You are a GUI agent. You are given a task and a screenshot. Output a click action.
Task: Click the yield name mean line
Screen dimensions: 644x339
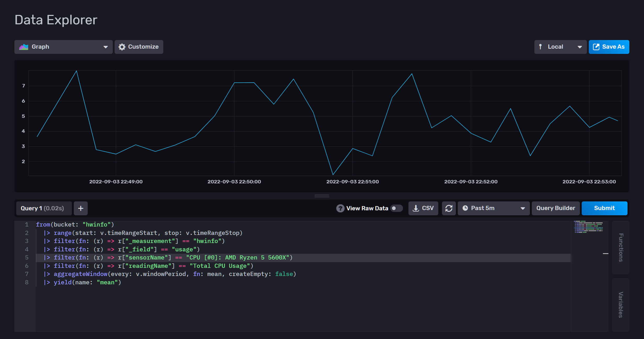(x=82, y=282)
